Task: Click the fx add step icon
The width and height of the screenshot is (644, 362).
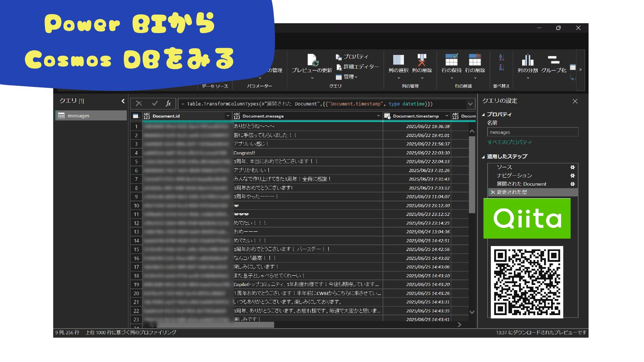Action: [x=168, y=104]
